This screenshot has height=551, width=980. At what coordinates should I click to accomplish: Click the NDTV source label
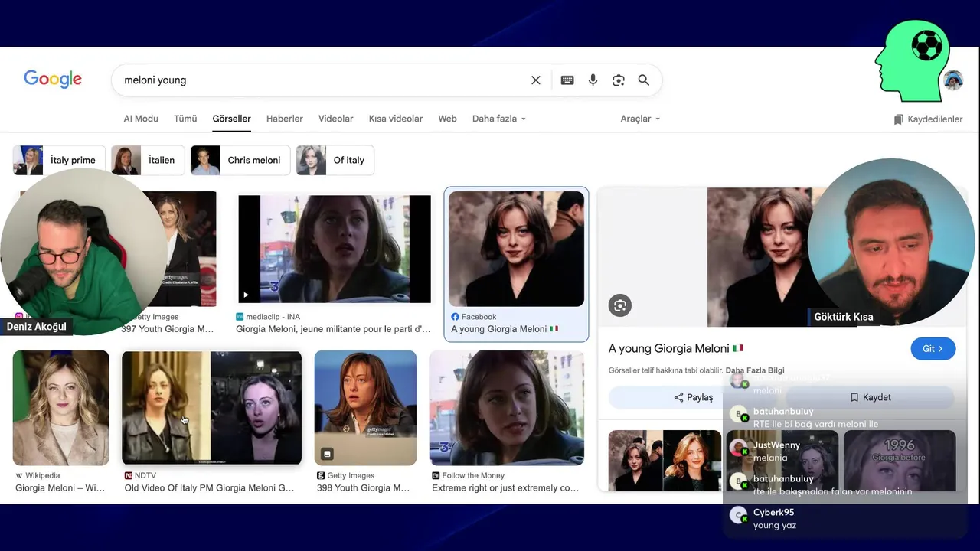pyautogui.click(x=140, y=476)
